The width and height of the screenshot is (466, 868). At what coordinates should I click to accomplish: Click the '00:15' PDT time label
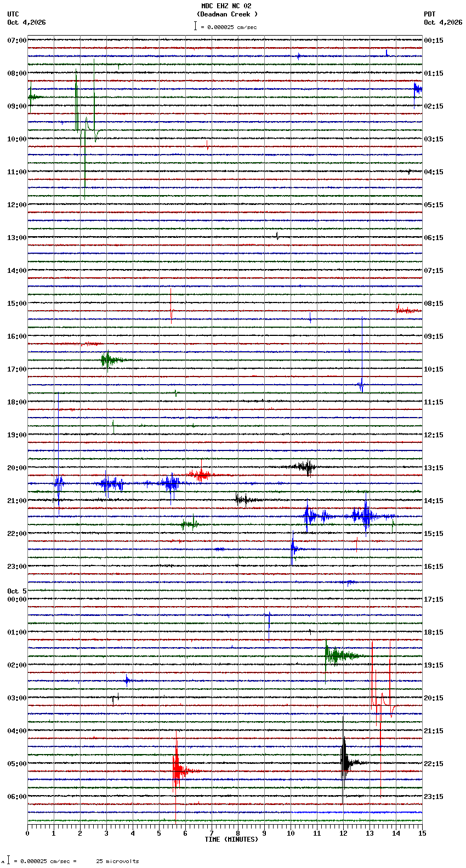[434, 41]
